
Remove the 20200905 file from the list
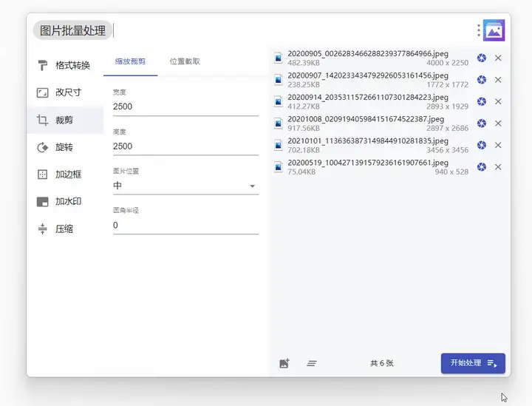[498, 58]
